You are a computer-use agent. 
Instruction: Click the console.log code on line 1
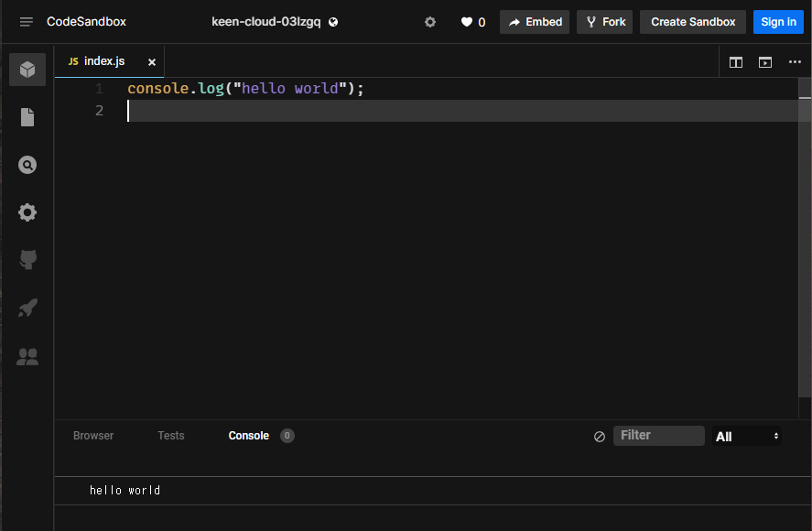click(x=246, y=89)
